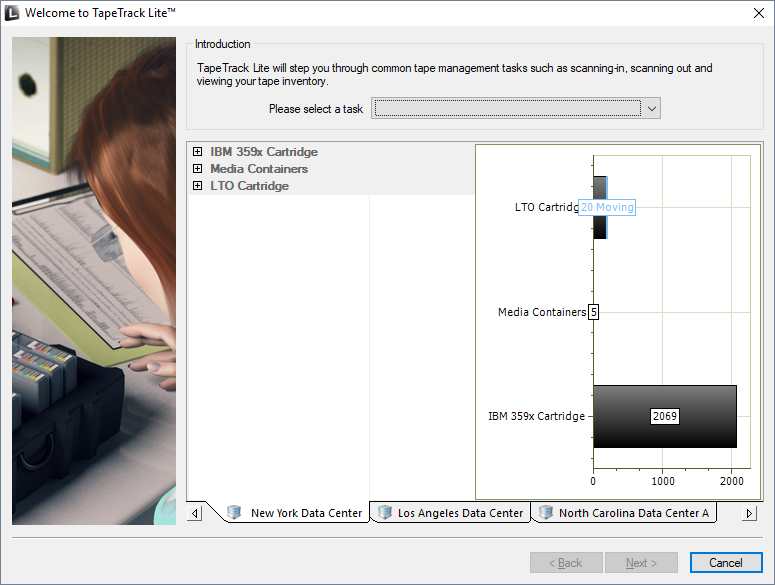This screenshot has width=775, height=585.
Task: Click the IBM 359x Cartridge chart axis label
Action: tap(536, 416)
